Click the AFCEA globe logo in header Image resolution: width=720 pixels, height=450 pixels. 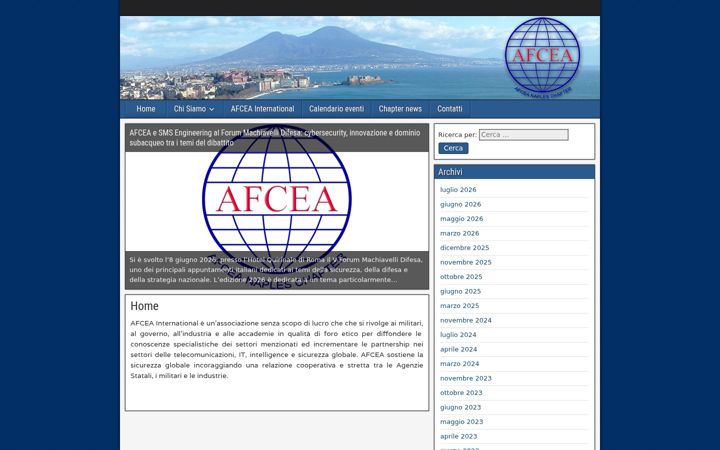542,57
